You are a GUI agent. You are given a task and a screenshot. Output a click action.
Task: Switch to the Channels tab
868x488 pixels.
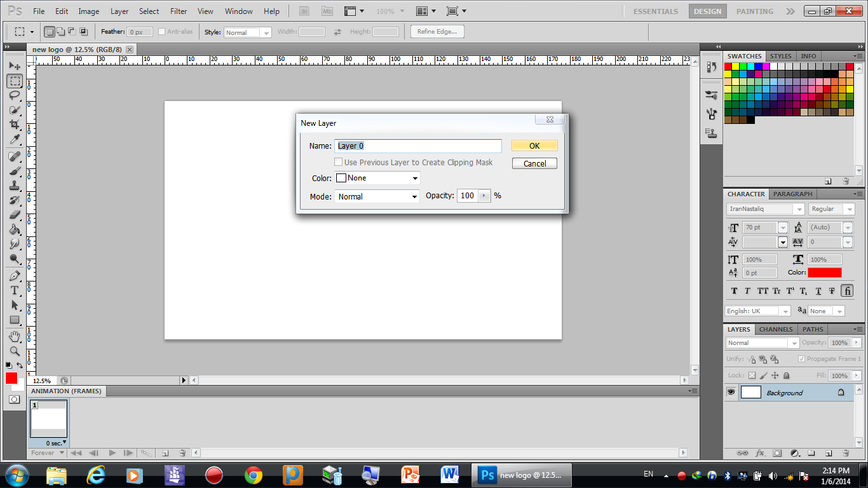[776, 329]
